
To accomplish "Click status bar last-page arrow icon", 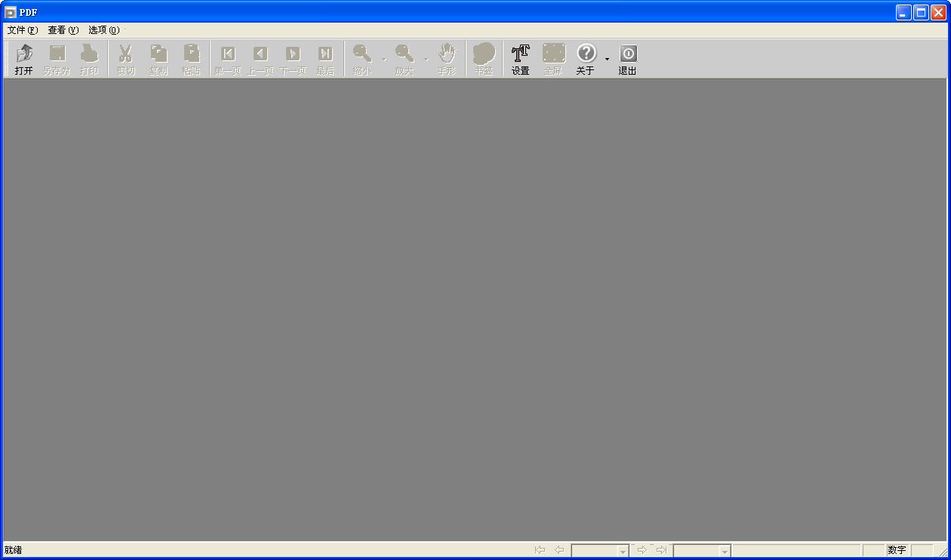I will [x=661, y=550].
